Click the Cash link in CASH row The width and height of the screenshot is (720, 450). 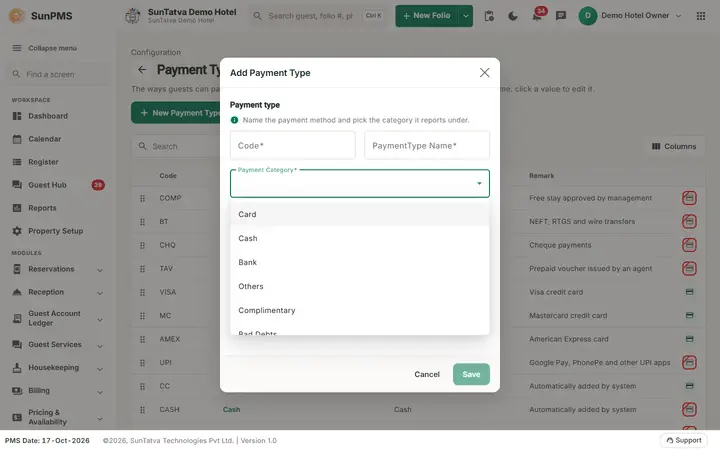click(x=231, y=409)
